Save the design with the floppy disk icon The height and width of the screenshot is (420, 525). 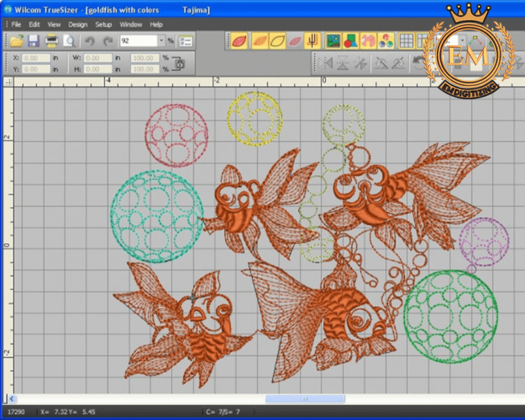tap(33, 41)
